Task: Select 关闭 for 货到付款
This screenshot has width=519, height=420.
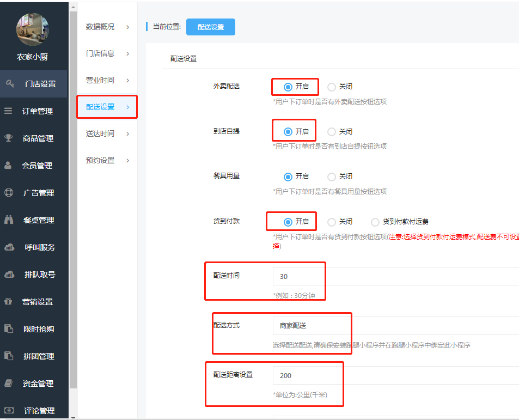Action: pos(331,222)
